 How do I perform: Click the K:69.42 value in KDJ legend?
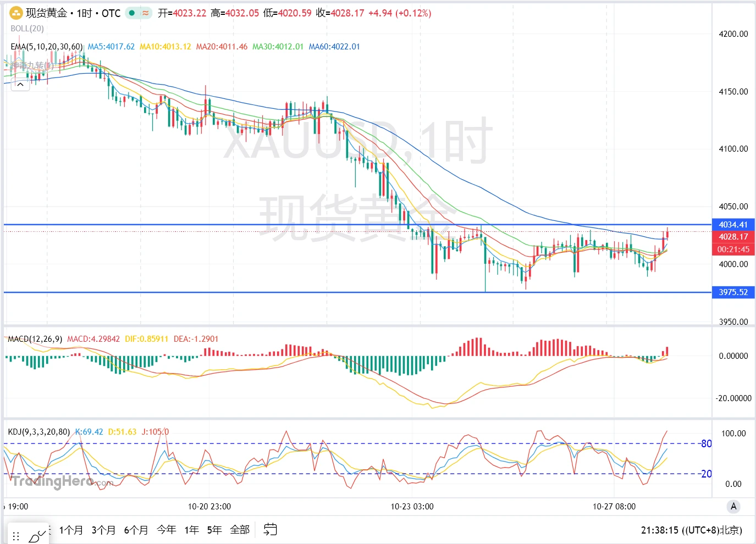(x=89, y=432)
